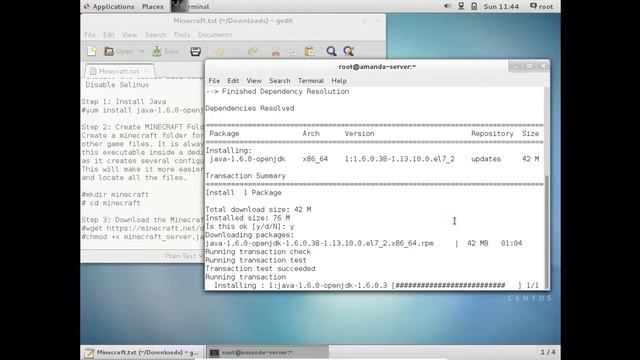Click 'java-1.6.0-openjdk' package name in table
The image size is (640, 360).
(x=247, y=159)
